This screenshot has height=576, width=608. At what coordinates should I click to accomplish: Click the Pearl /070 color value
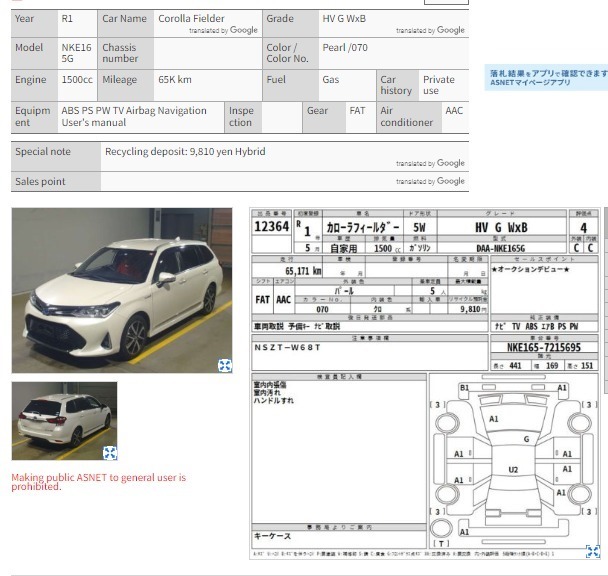pos(344,48)
